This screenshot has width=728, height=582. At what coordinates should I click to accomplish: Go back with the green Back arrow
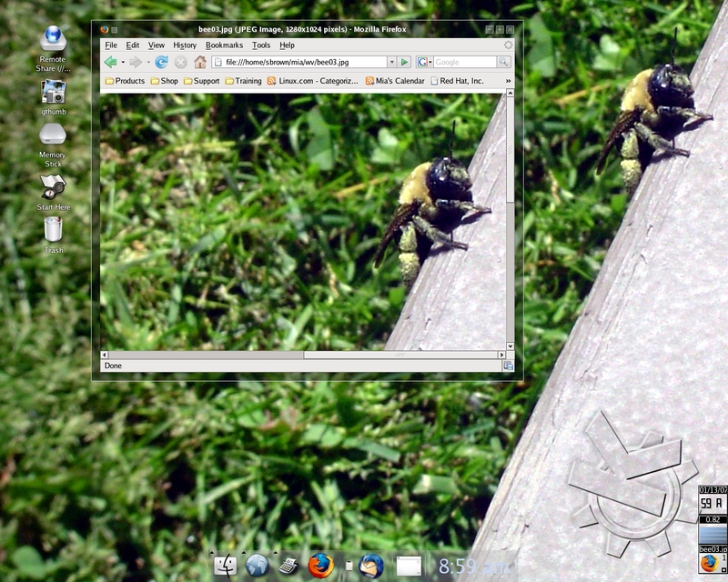pyautogui.click(x=110, y=62)
